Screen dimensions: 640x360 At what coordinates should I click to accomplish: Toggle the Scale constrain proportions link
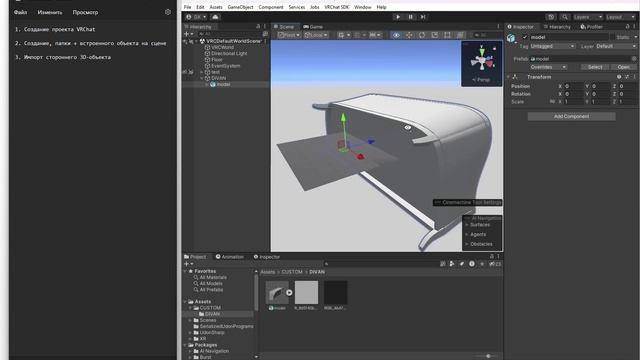pos(552,102)
